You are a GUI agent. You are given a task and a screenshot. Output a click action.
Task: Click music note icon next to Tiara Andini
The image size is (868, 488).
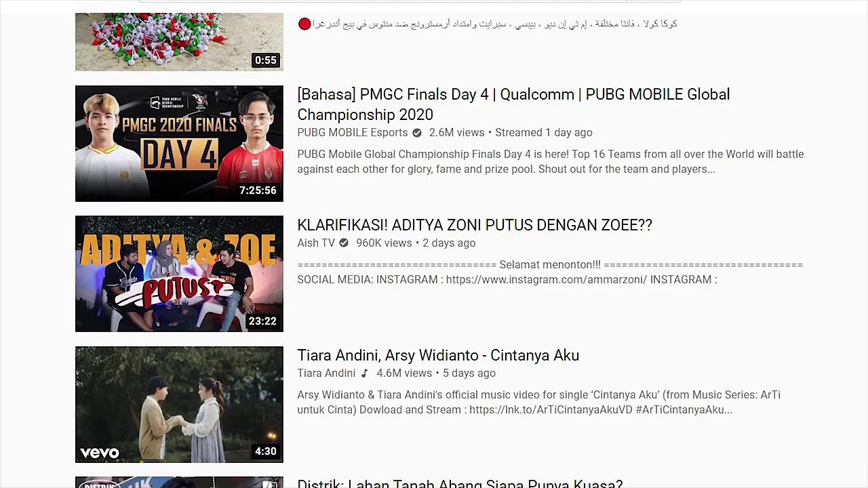click(364, 373)
